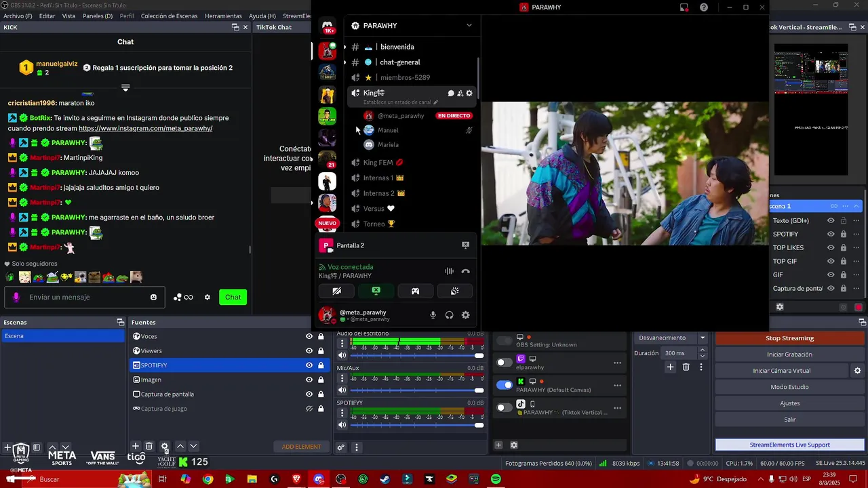The height and width of the screenshot is (488, 868).
Task: Mute the Discord microphone
Action: 433,315
